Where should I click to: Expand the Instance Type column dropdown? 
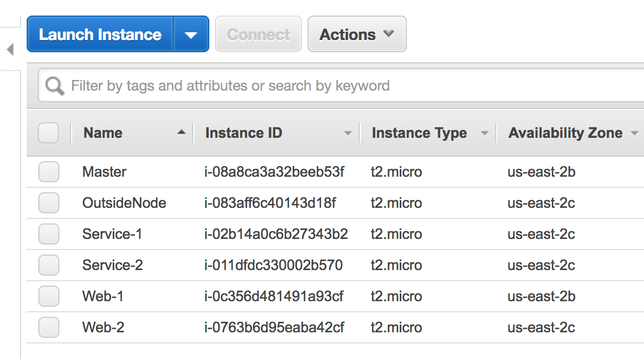(485, 133)
